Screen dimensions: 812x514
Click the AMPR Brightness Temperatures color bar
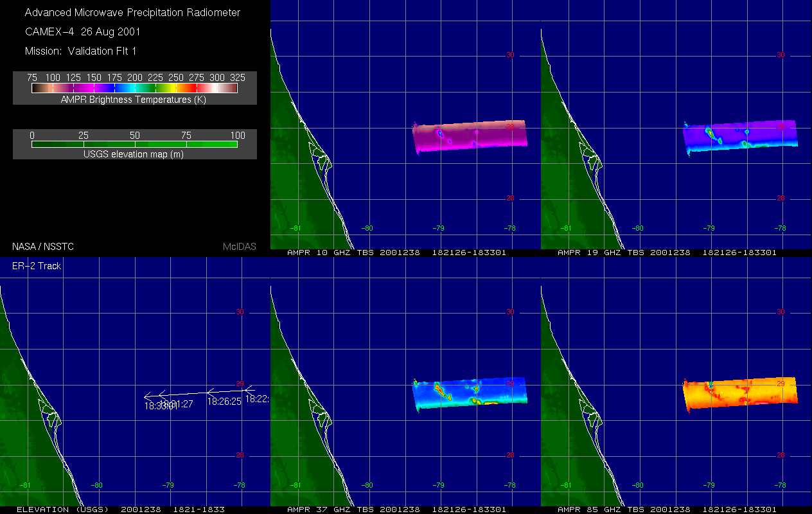134,88
